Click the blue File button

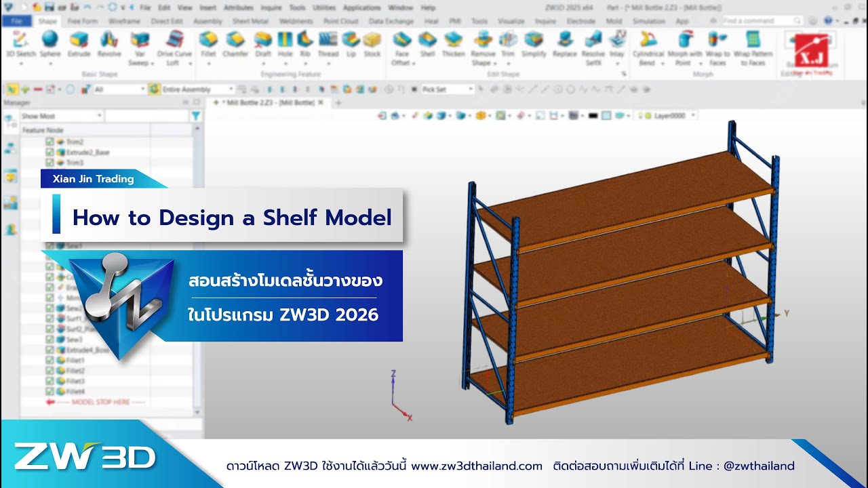click(x=16, y=21)
